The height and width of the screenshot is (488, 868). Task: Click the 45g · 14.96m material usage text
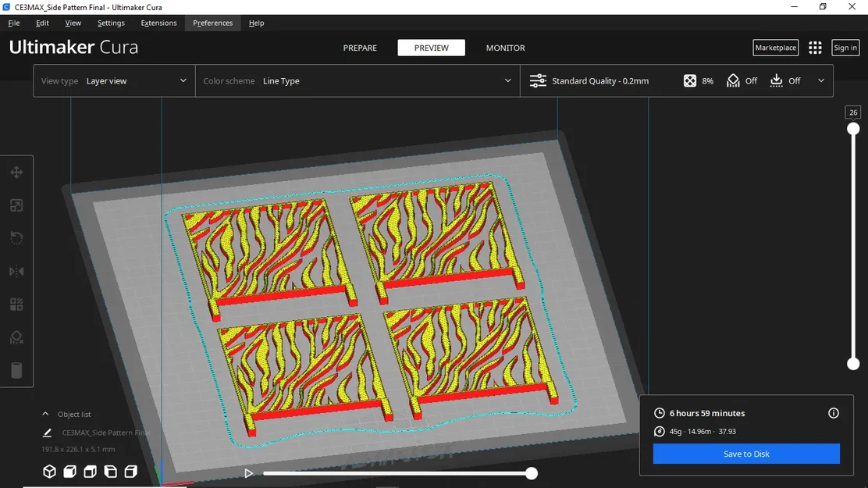click(x=690, y=432)
